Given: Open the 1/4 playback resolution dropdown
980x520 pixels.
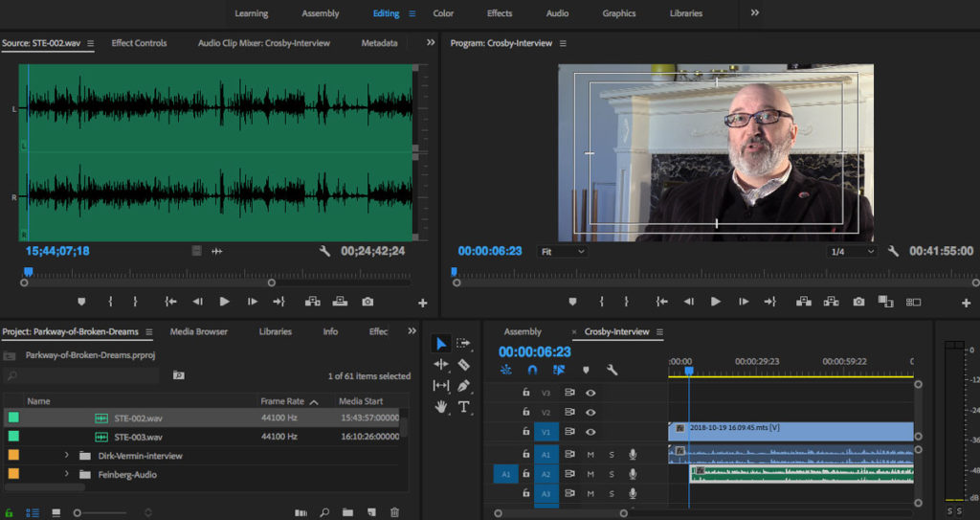Looking at the screenshot, I should coord(851,252).
